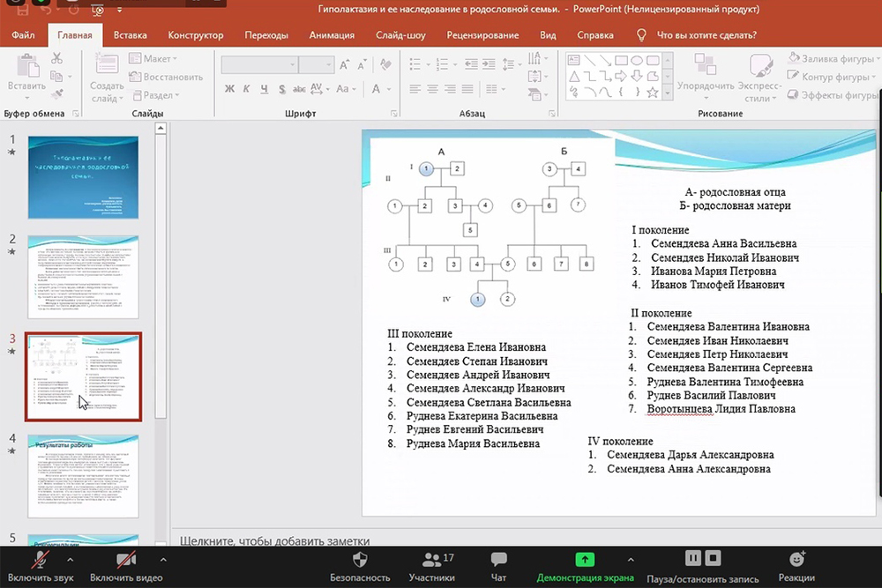Open the Анимация ribbon tab

(x=332, y=35)
